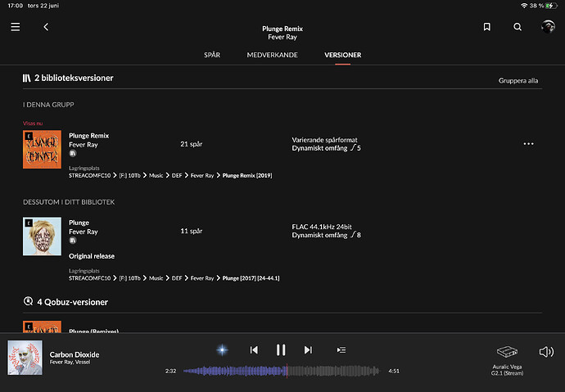Click Plunge [2017] [24-44.1] folder path
Image resolution: width=565 pixels, height=392 pixels.
click(x=251, y=278)
